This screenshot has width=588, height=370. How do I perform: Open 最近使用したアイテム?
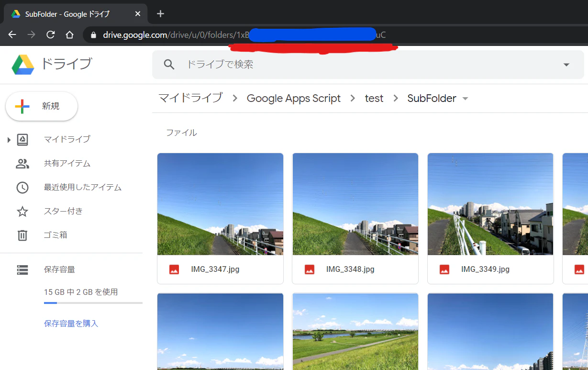pyautogui.click(x=83, y=187)
